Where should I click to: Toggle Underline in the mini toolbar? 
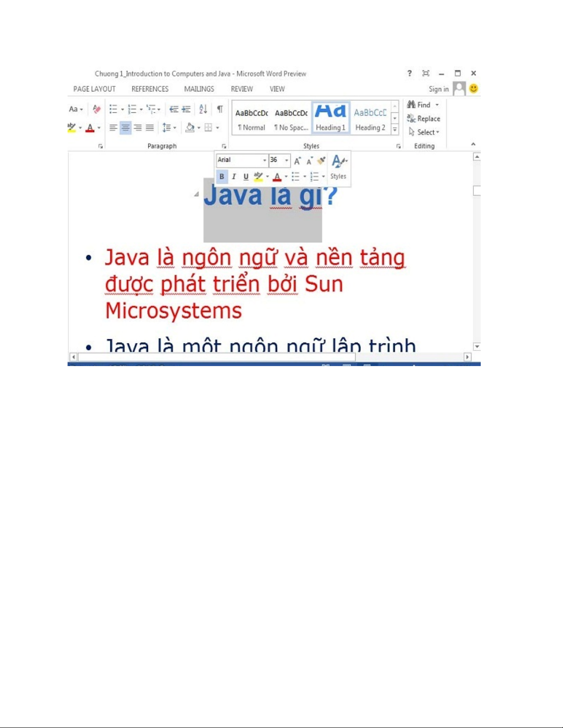coord(246,176)
